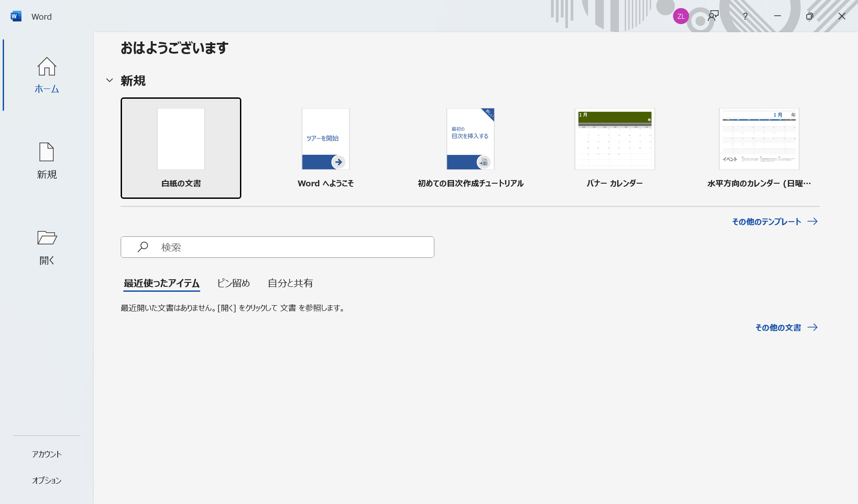Select the バナー カレンダー template
Image resolution: width=858 pixels, height=504 pixels.
[614, 147]
